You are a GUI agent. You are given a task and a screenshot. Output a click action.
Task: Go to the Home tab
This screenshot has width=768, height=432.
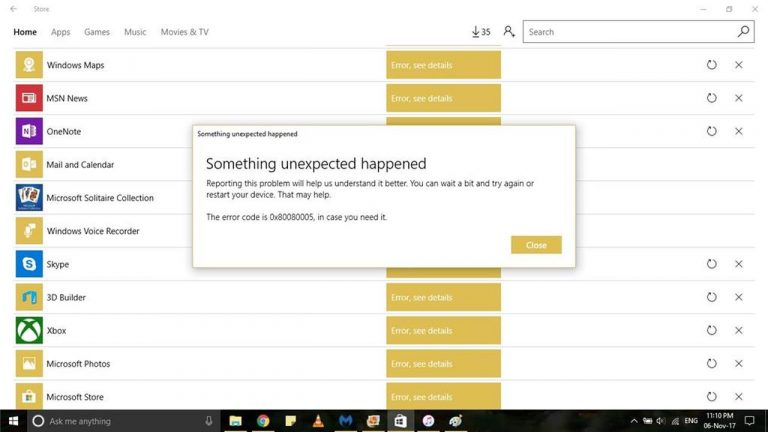pyautogui.click(x=25, y=32)
